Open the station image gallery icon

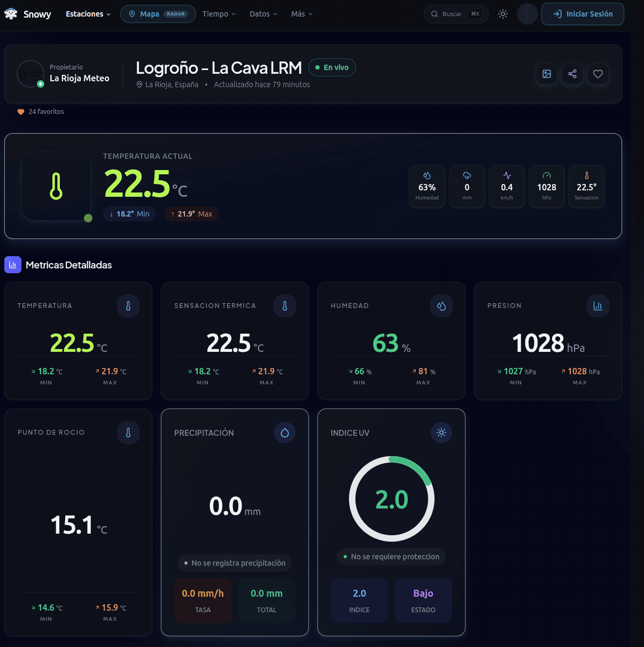(547, 74)
